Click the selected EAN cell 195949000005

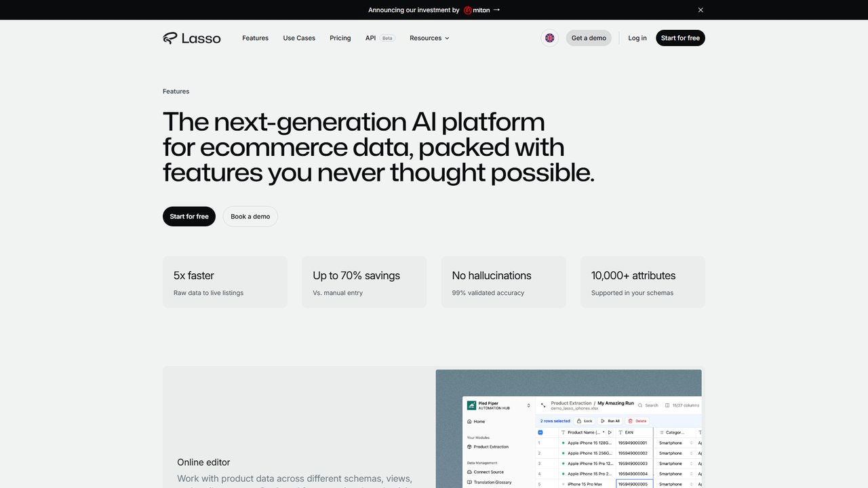click(x=634, y=484)
